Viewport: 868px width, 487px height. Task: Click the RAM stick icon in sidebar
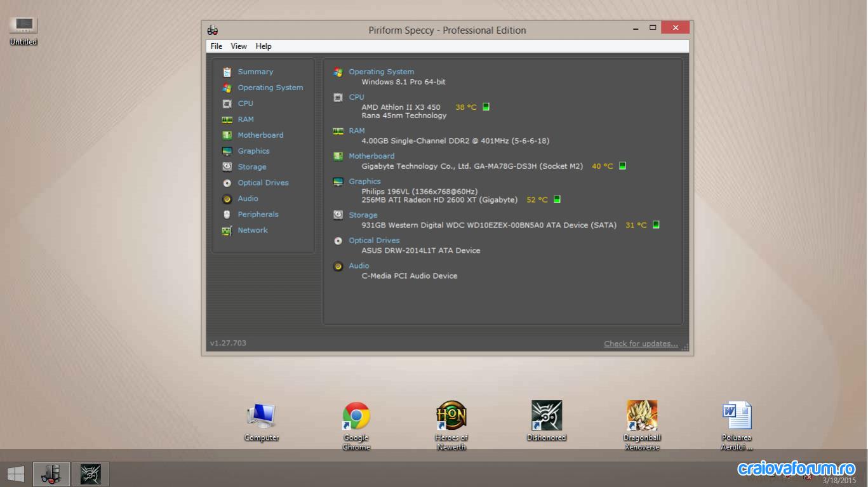[227, 119]
